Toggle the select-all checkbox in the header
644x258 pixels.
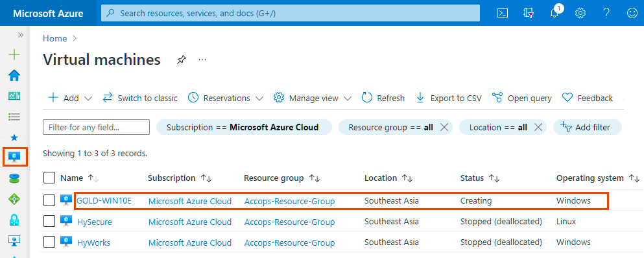(x=49, y=178)
